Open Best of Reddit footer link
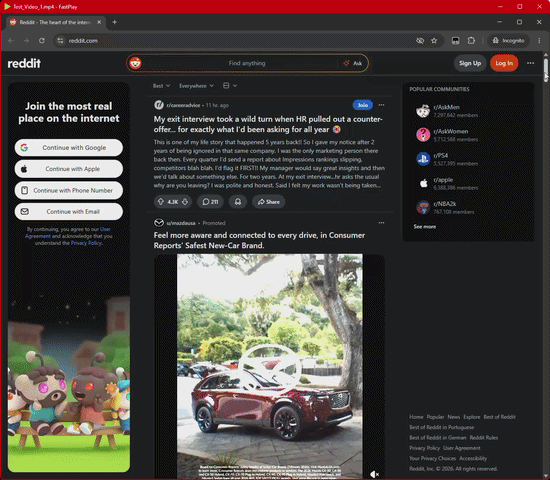The height and width of the screenshot is (480, 550). click(499, 417)
